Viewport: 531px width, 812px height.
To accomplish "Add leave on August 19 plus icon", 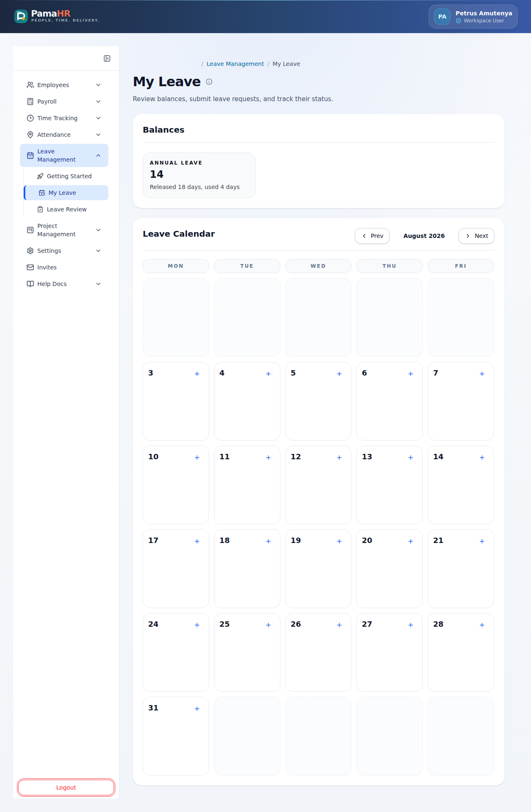I will tap(339, 541).
